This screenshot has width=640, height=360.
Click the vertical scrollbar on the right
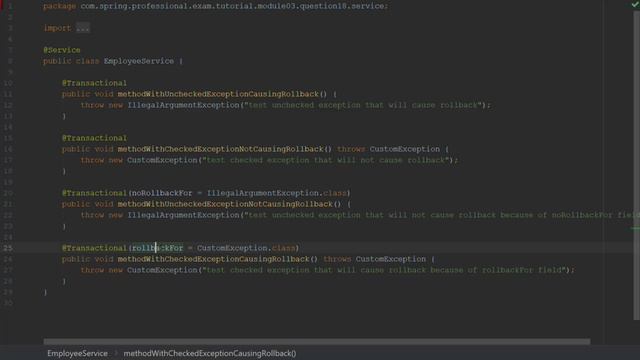point(636,165)
